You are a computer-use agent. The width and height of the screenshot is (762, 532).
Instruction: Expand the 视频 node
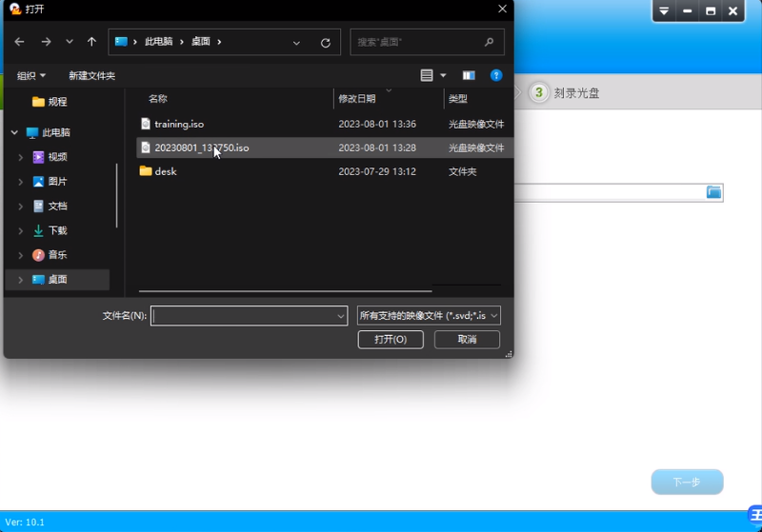pos(20,157)
